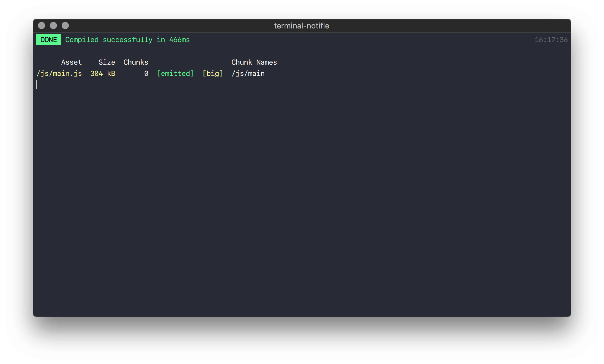The image size is (604, 364).
Task: Click the 466ms compile time text
Action: tap(179, 40)
